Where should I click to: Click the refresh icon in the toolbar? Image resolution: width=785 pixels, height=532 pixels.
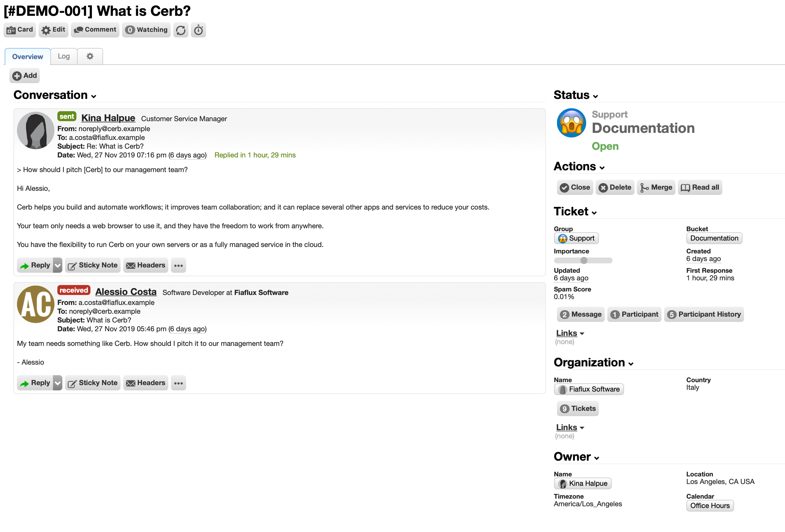(181, 30)
